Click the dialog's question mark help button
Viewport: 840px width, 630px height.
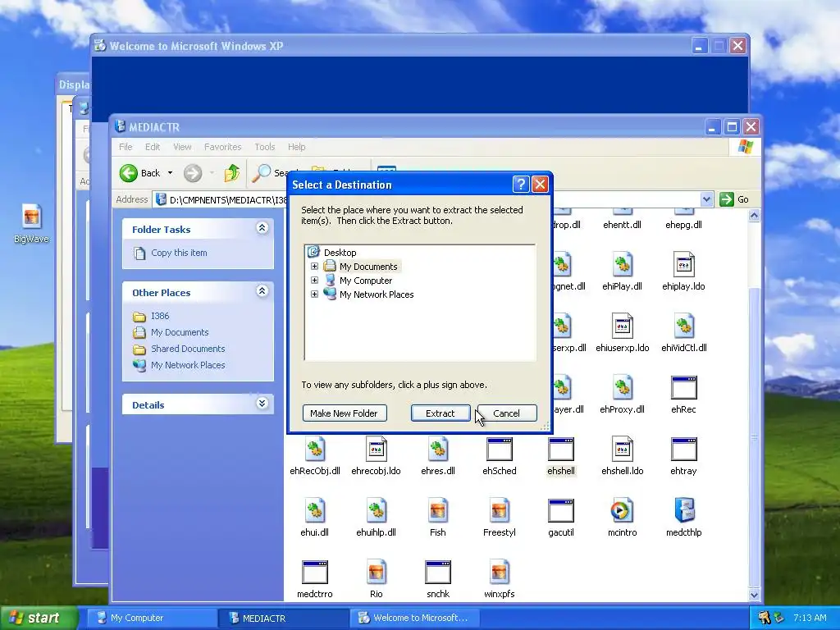(520, 185)
